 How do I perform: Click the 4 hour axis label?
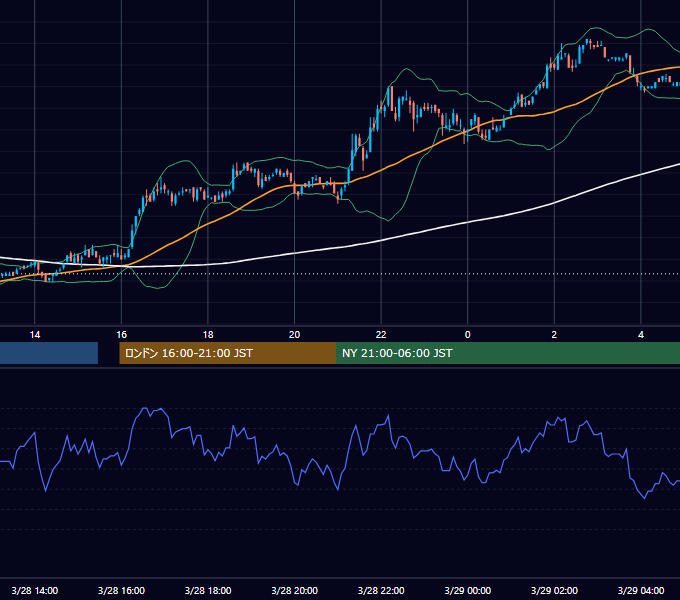pyautogui.click(x=641, y=334)
